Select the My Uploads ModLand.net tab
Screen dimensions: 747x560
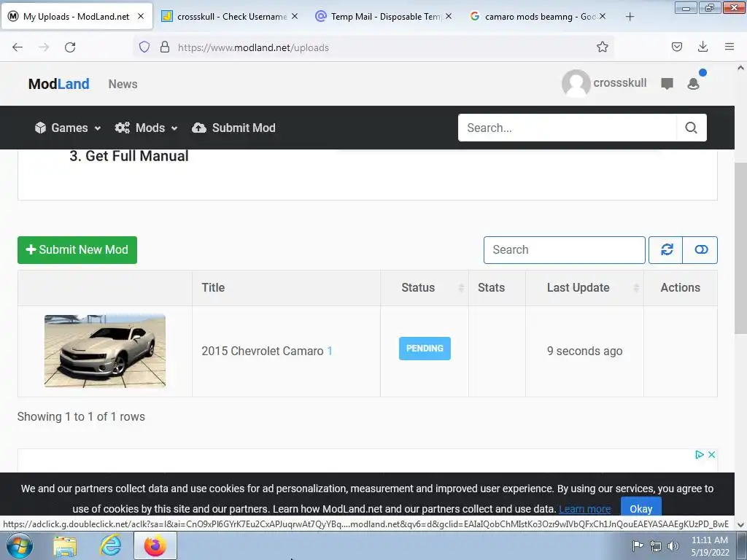[76, 17]
